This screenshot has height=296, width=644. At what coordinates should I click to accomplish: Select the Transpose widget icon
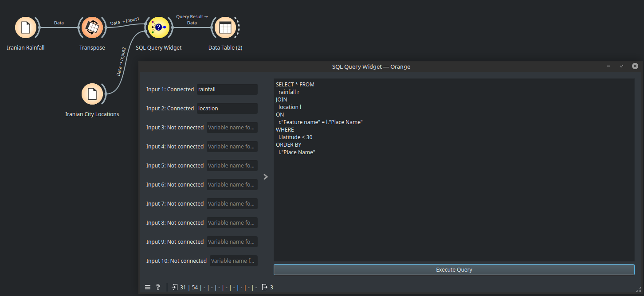(x=92, y=27)
